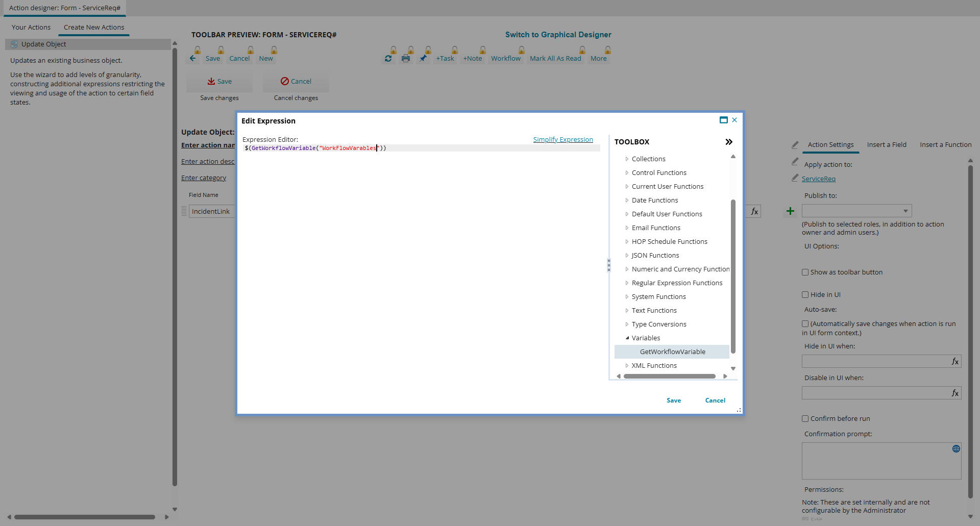
Task: Click the printer icon in toolbar preview
Action: pos(406,59)
